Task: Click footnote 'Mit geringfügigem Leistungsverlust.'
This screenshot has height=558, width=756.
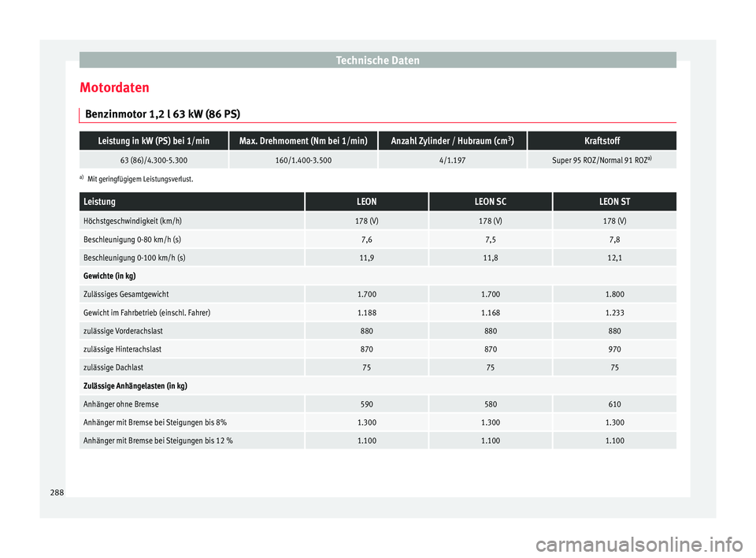Action: click(140, 179)
